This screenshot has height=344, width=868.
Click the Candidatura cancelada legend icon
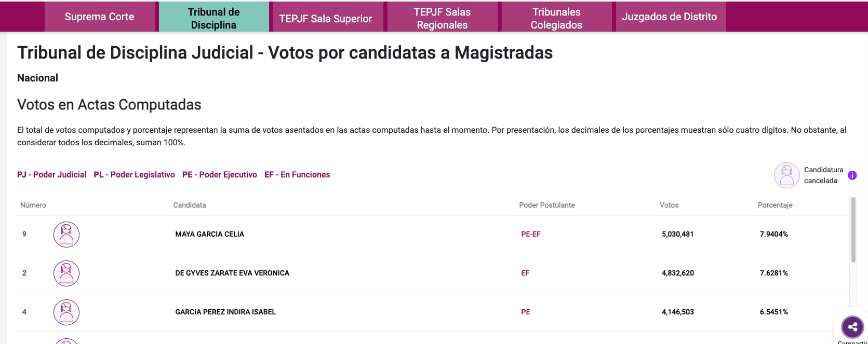(786, 175)
